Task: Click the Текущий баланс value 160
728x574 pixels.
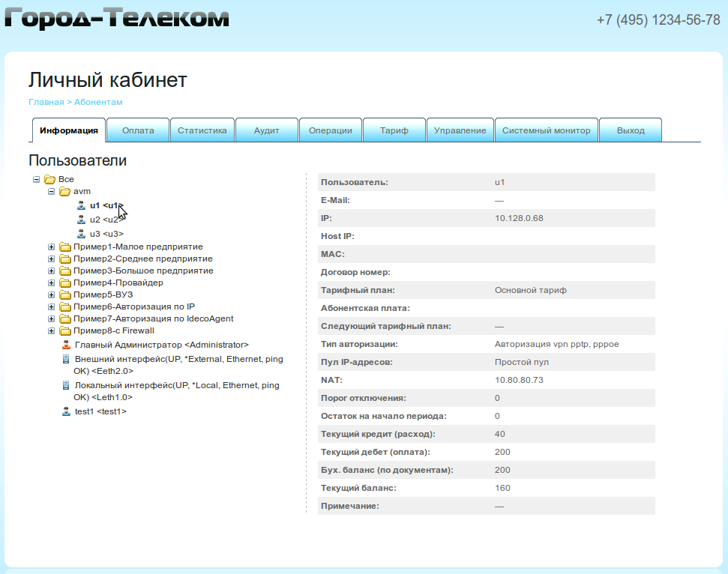Action: point(502,488)
